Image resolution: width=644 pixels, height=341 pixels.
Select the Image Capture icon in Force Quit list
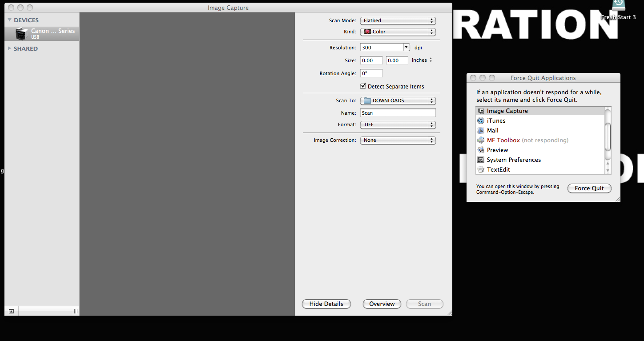pos(480,111)
